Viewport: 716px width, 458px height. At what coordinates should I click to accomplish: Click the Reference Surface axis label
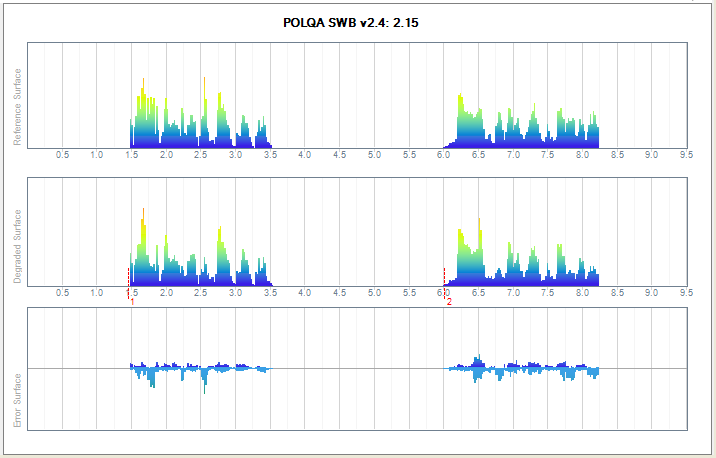pos(17,114)
